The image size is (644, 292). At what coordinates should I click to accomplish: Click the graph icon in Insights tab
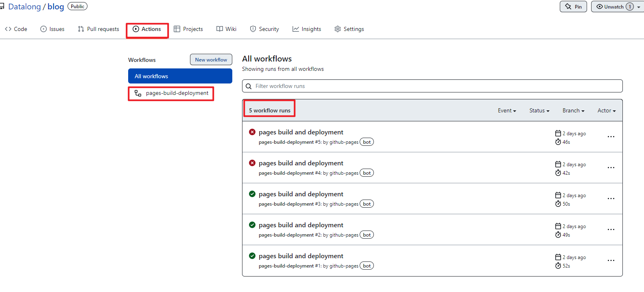(296, 29)
